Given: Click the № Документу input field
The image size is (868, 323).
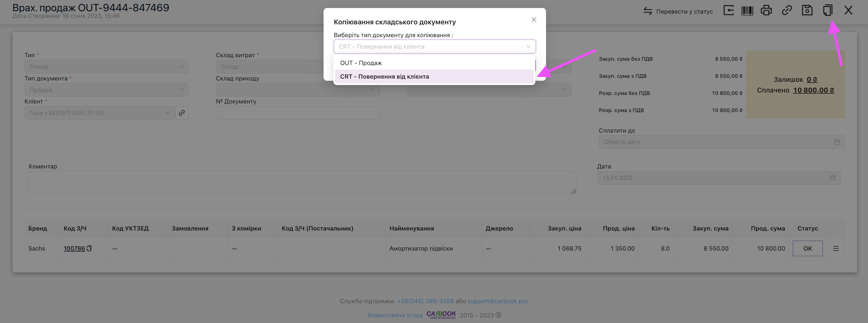Looking at the screenshot, I should (298, 113).
